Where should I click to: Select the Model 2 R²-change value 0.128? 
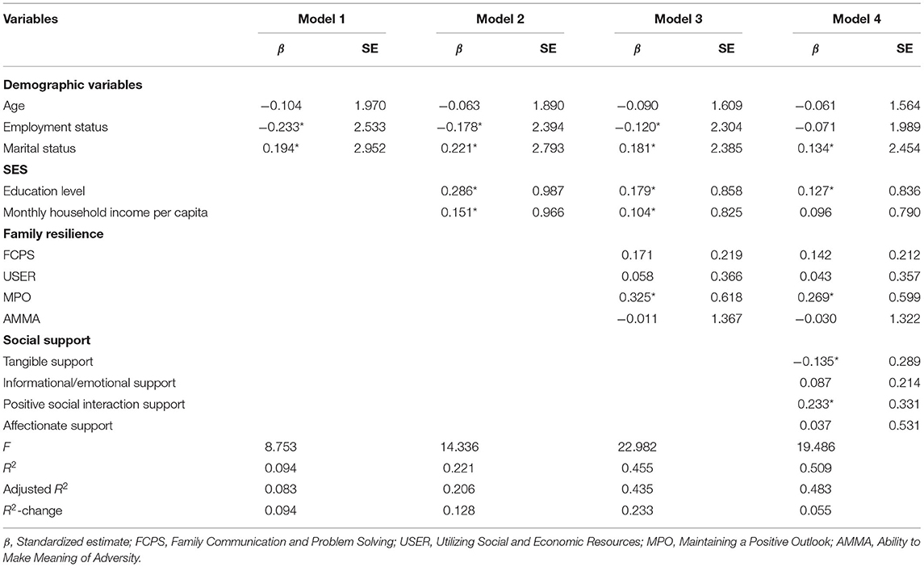tap(458, 510)
